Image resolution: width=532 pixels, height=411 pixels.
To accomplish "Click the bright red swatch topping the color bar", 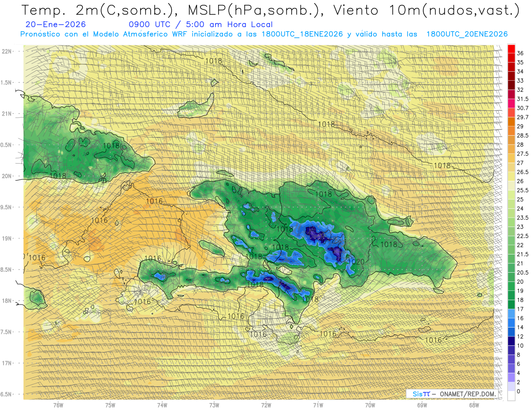I will [x=511, y=49].
